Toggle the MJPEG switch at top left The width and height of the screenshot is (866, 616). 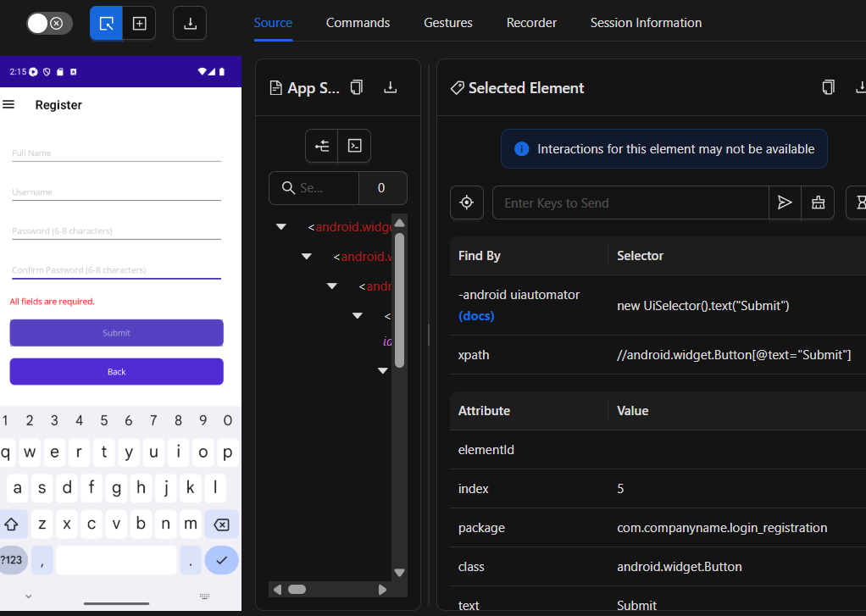(49, 23)
